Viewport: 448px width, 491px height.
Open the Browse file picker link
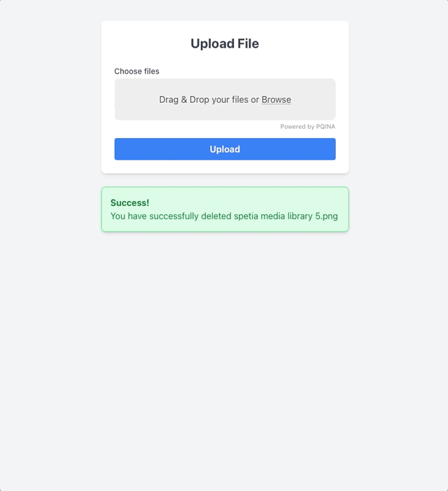(x=276, y=99)
